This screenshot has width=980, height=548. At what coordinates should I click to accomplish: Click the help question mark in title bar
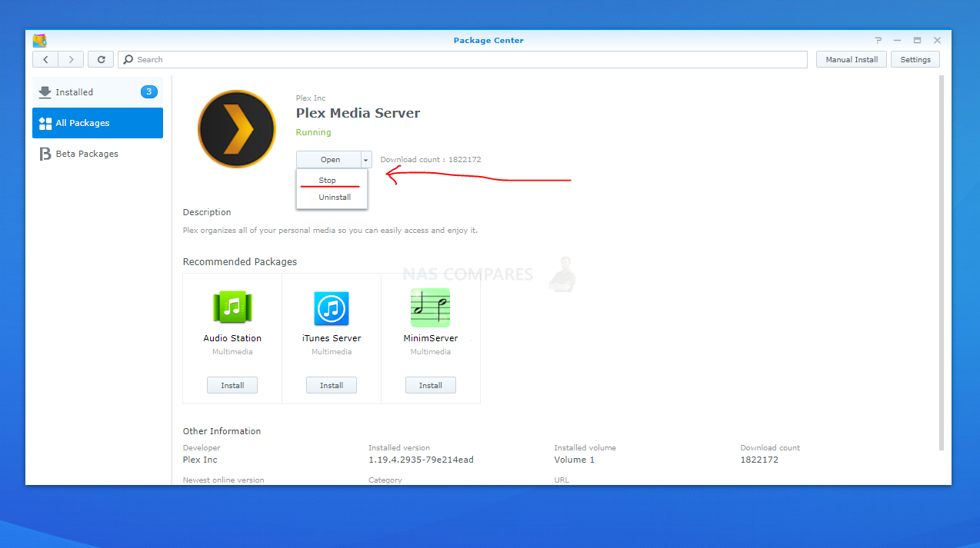click(878, 40)
